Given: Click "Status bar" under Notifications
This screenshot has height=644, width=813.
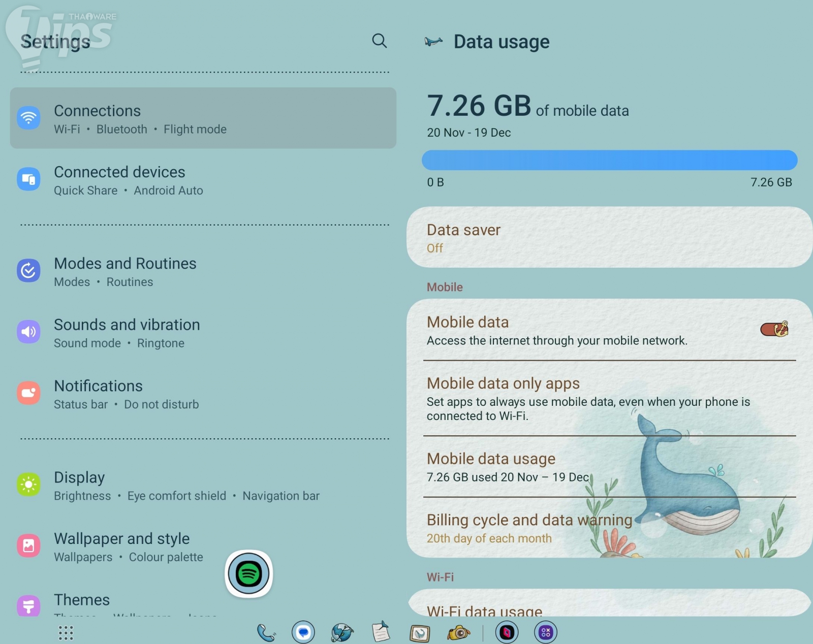Looking at the screenshot, I should 81,404.
